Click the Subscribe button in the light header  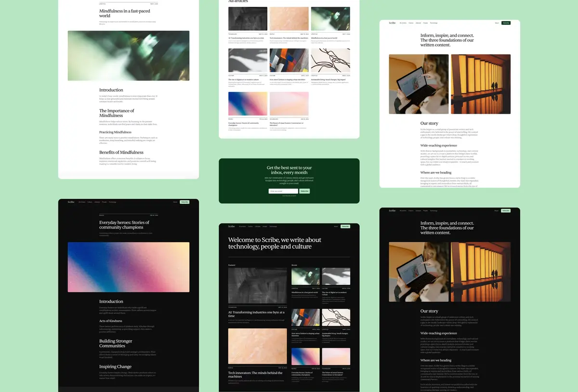[506, 23]
